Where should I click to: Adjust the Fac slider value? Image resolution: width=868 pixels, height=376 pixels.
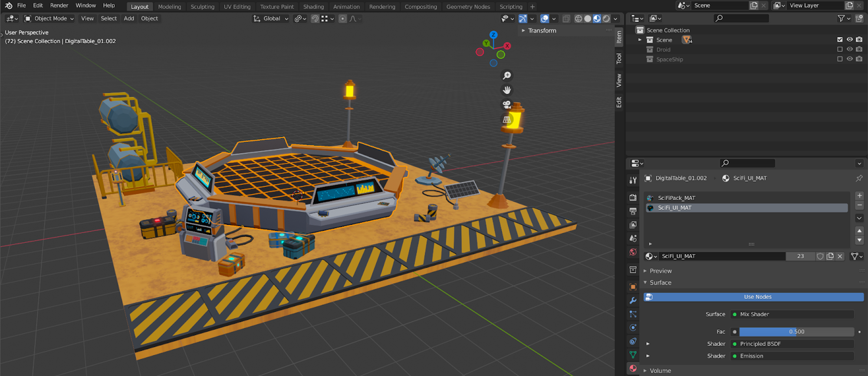796,332
